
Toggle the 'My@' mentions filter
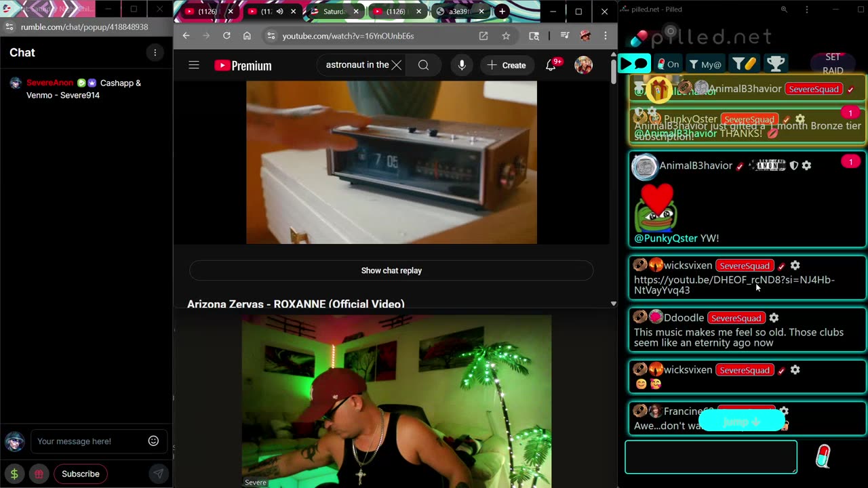tap(705, 64)
